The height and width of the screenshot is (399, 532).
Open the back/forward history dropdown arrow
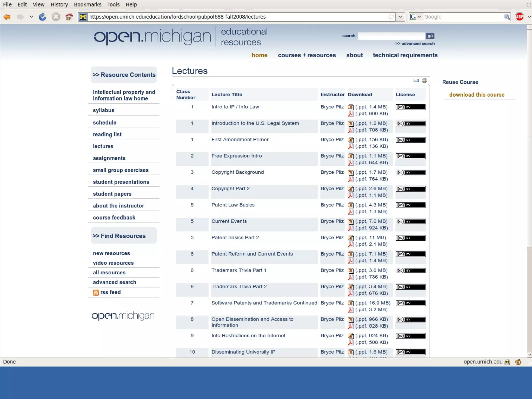click(31, 17)
